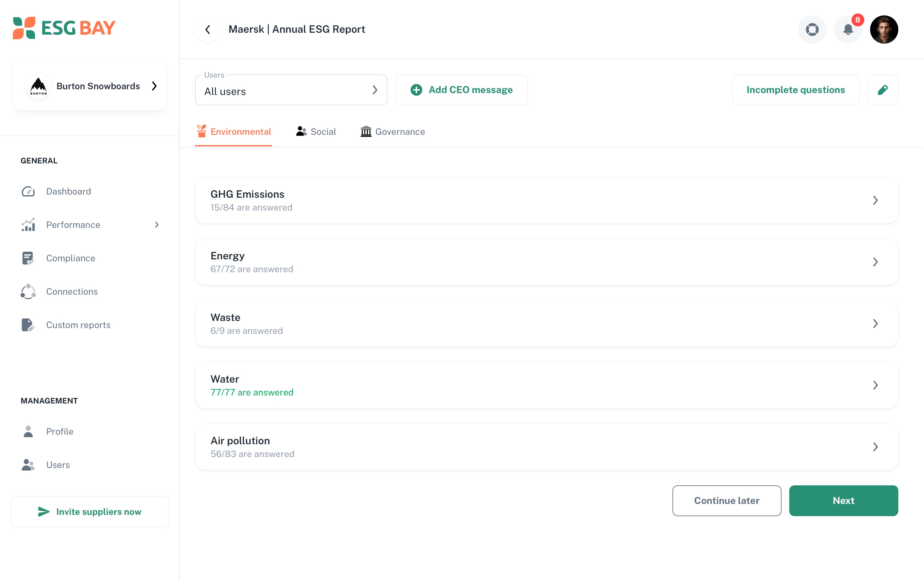924x581 pixels.
Task: Click the ESG BAY logo
Action: [64, 28]
